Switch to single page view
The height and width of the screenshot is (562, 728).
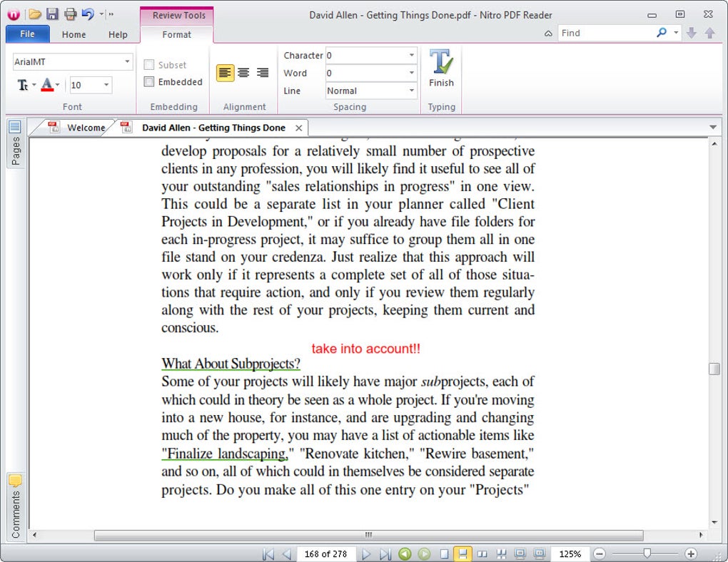pyautogui.click(x=445, y=554)
